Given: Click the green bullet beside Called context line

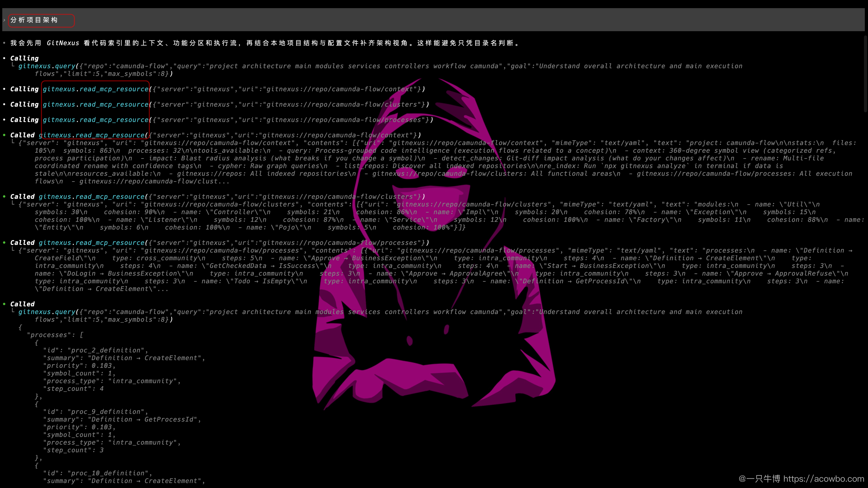Looking at the screenshot, I should click(4, 135).
